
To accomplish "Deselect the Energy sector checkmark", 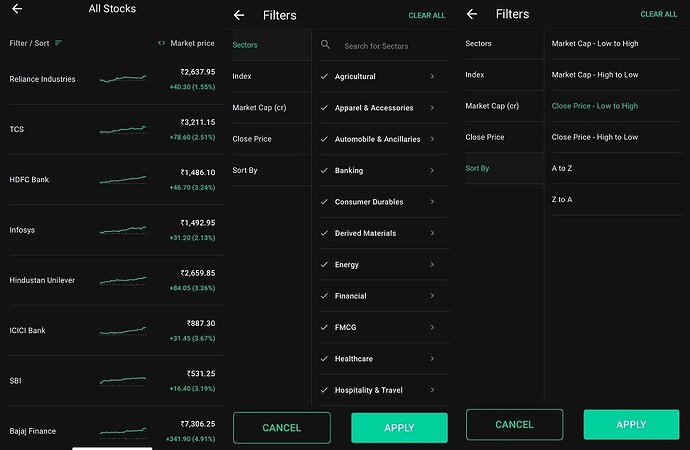I will click(324, 265).
